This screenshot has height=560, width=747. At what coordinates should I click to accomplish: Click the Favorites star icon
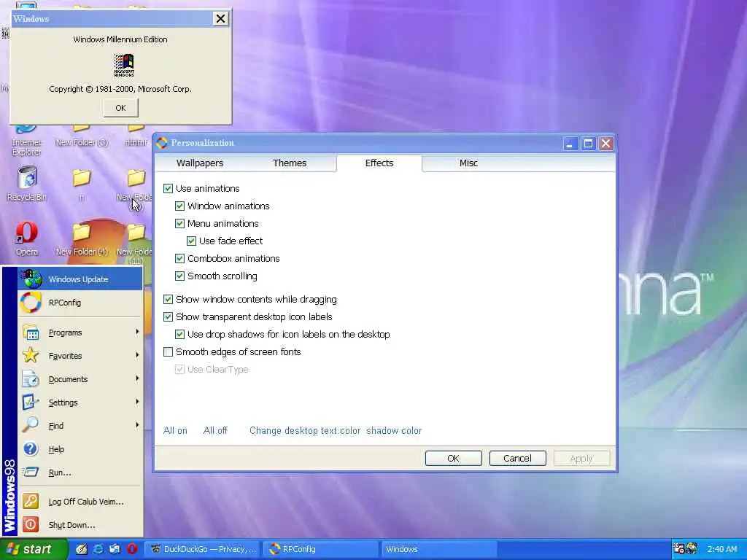[x=31, y=355]
